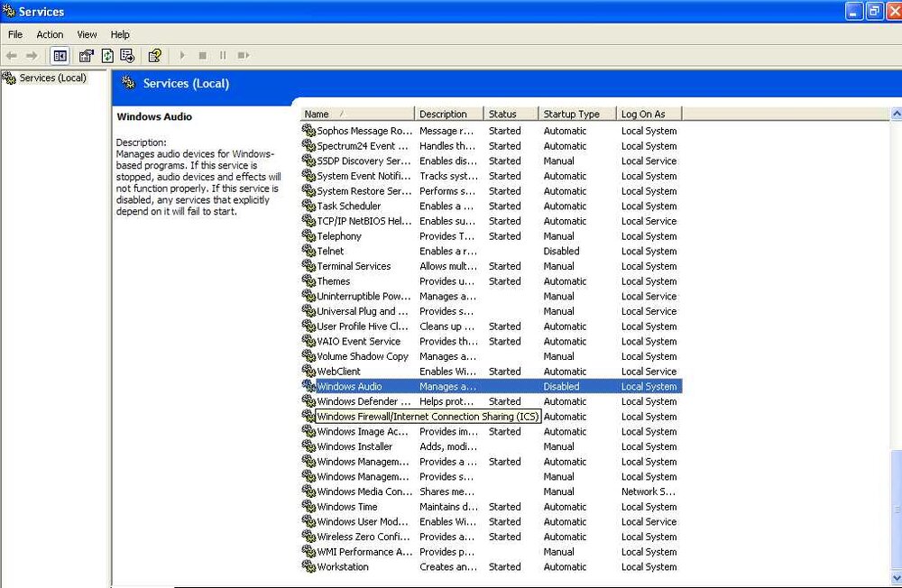
Task: Click the gear icon beside VAIO Event Service
Action: 308,341
